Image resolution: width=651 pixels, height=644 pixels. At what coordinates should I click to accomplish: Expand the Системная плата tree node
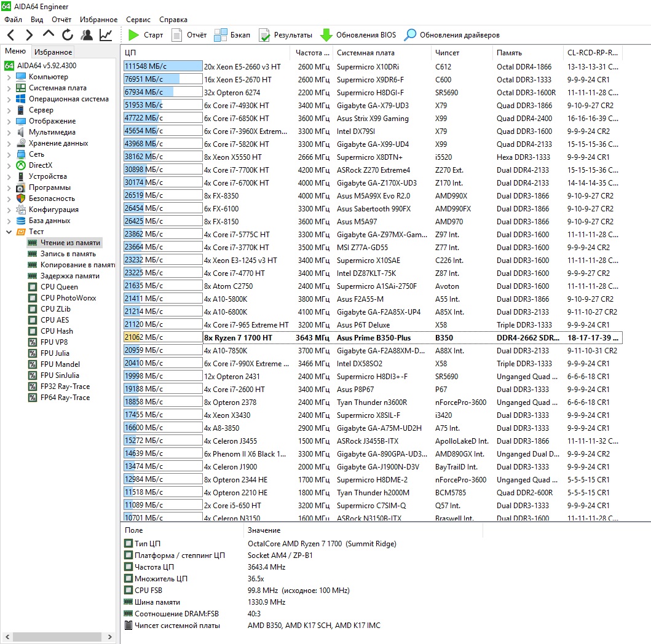click(9, 88)
